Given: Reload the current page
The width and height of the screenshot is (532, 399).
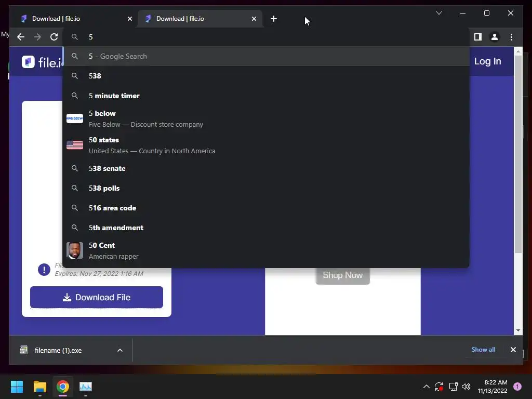Looking at the screenshot, I should pyautogui.click(x=54, y=37).
